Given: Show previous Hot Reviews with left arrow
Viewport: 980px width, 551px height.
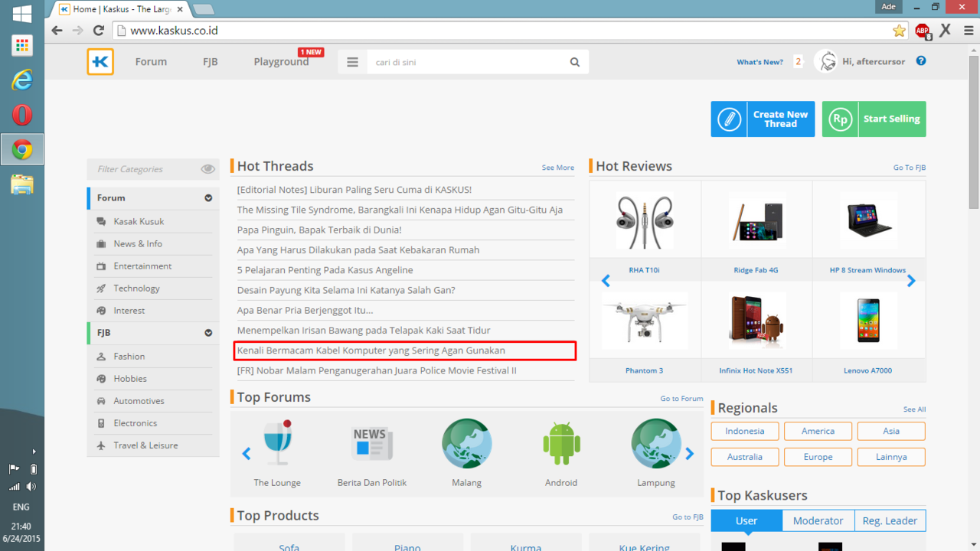Looking at the screenshot, I should point(606,281).
